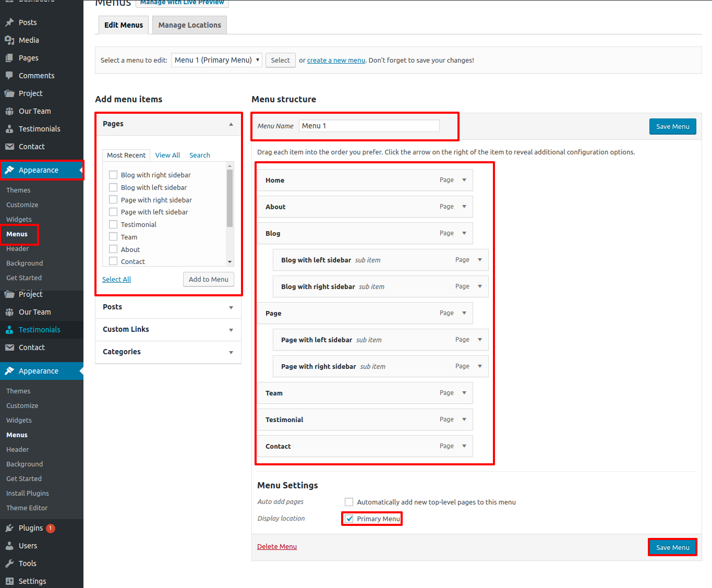Check the Page with left sidebar page checkbox
The image size is (712, 588).
point(113,212)
